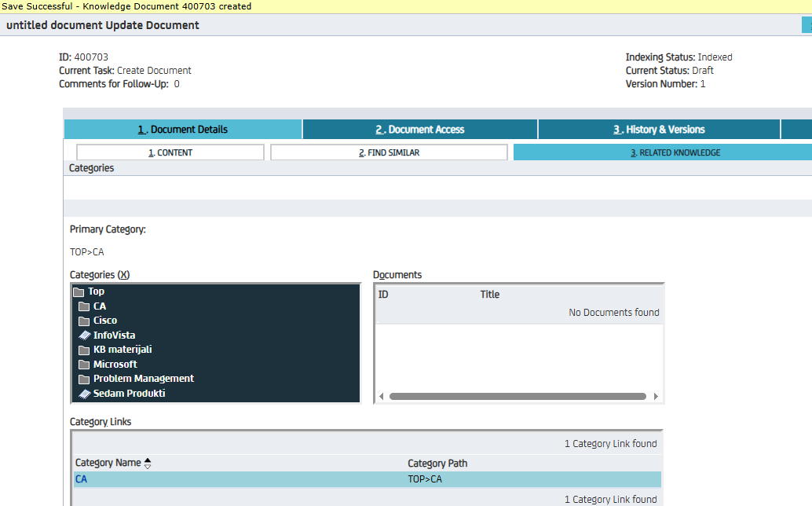
Task: Select the Sedam Produkti category
Action: tap(129, 394)
